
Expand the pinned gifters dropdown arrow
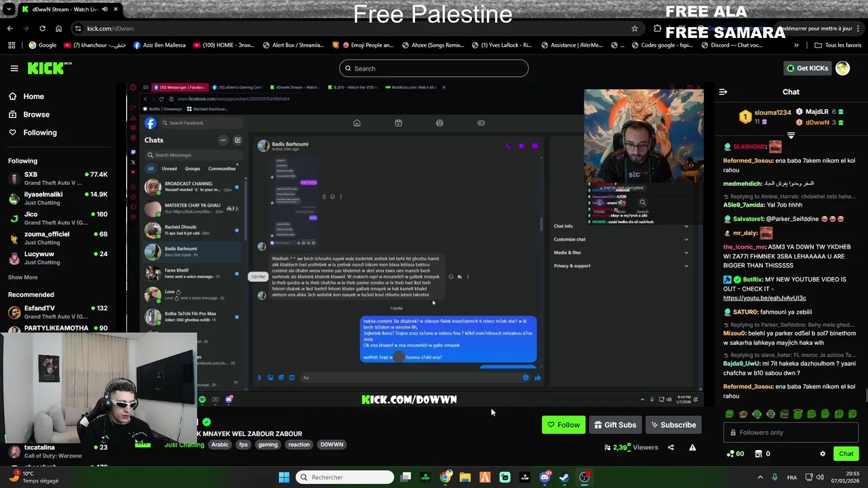coord(791,136)
